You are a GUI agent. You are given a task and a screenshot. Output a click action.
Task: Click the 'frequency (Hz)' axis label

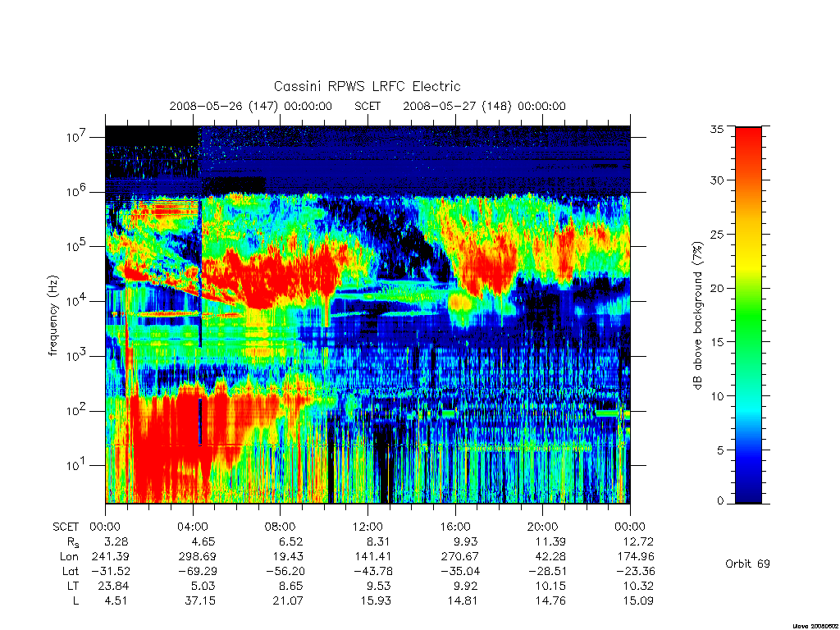pyautogui.click(x=52, y=316)
